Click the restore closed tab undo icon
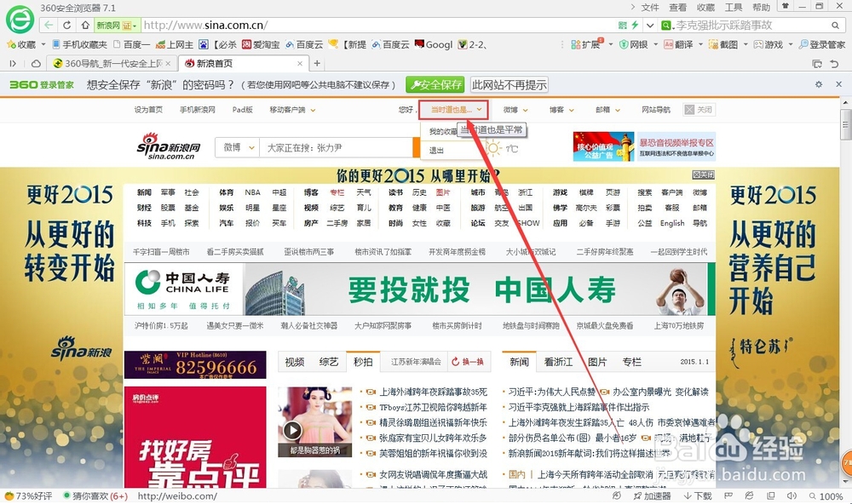 click(x=835, y=64)
